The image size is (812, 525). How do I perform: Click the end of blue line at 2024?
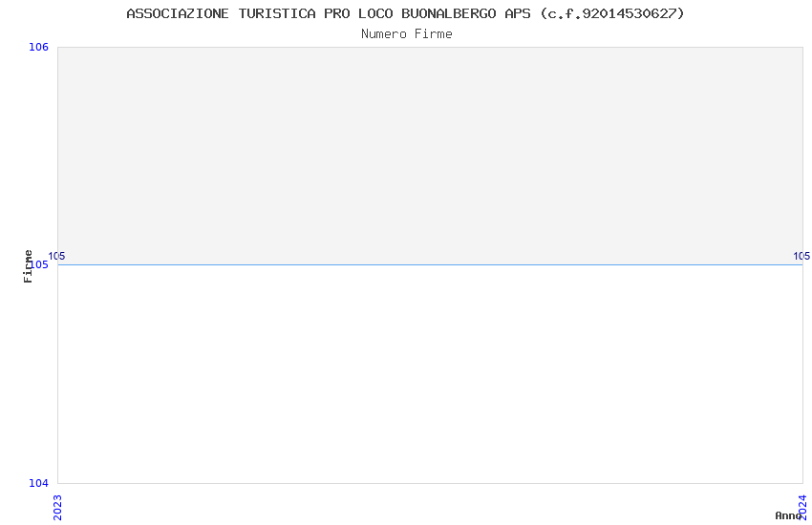click(x=802, y=264)
